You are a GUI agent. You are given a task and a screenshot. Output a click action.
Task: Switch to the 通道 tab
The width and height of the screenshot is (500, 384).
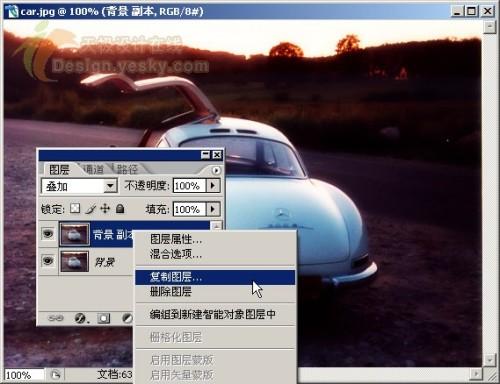[x=94, y=169]
